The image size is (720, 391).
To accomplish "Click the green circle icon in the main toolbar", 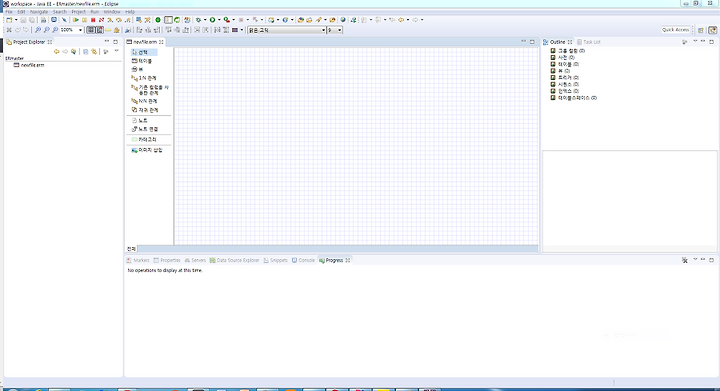I will coord(158,20).
